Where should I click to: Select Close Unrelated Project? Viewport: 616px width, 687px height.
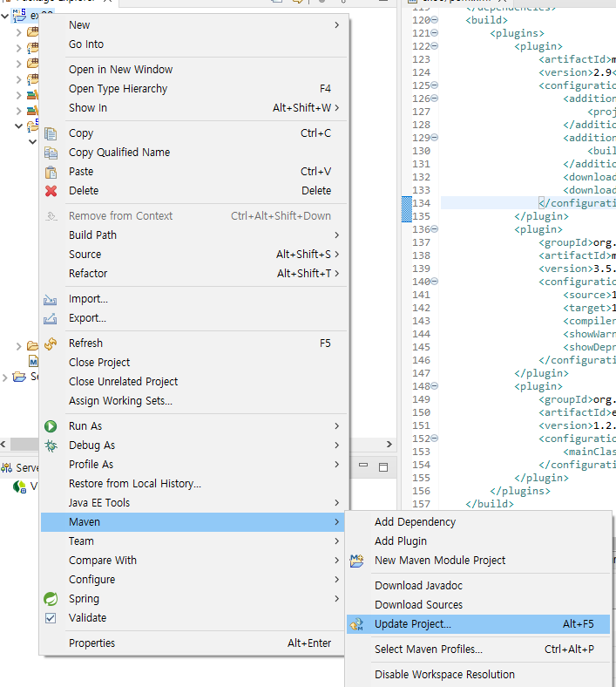(x=193, y=382)
